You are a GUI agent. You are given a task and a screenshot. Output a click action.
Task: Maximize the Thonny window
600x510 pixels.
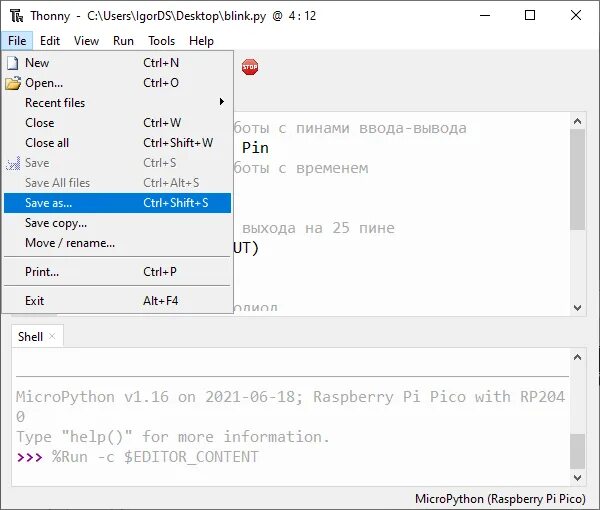click(530, 15)
